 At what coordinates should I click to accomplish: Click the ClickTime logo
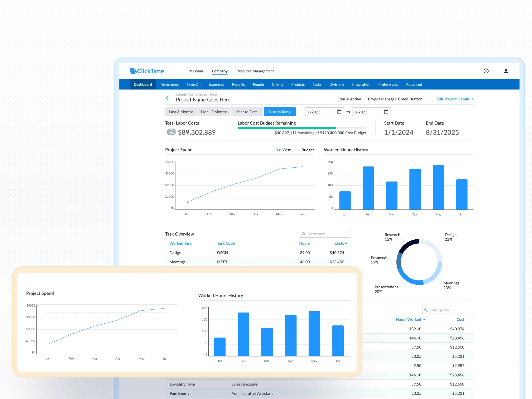tap(147, 71)
